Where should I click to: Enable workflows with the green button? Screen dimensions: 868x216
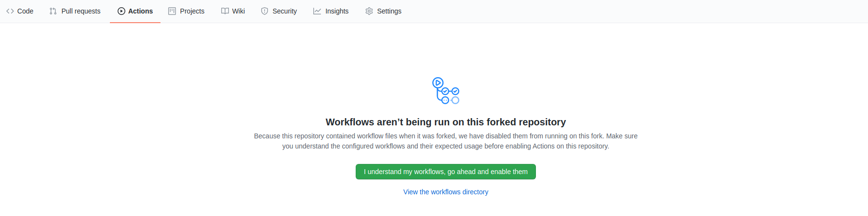click(x=446, y=172)
